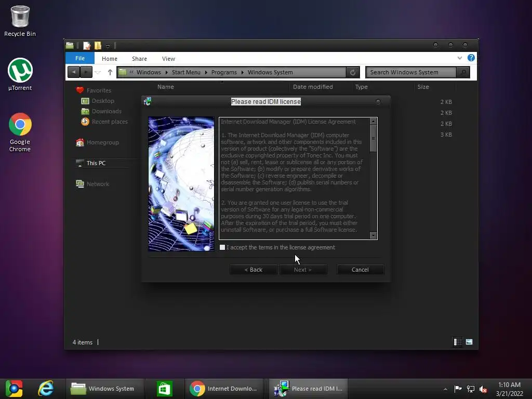Viewport: 532px width, 399px height.
Task: Open the View ribbon tab
Action: (x=168, y=59)
